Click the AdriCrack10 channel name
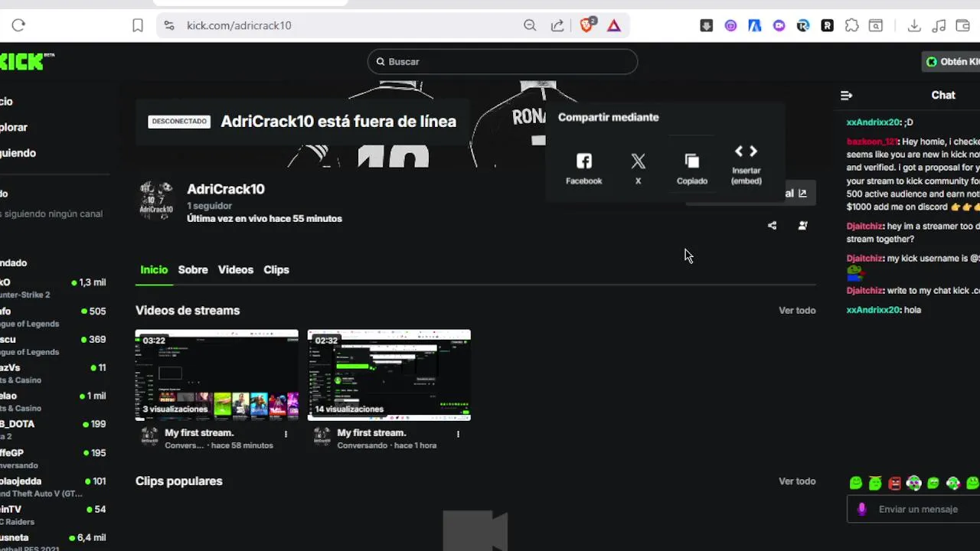 point(226,189)
